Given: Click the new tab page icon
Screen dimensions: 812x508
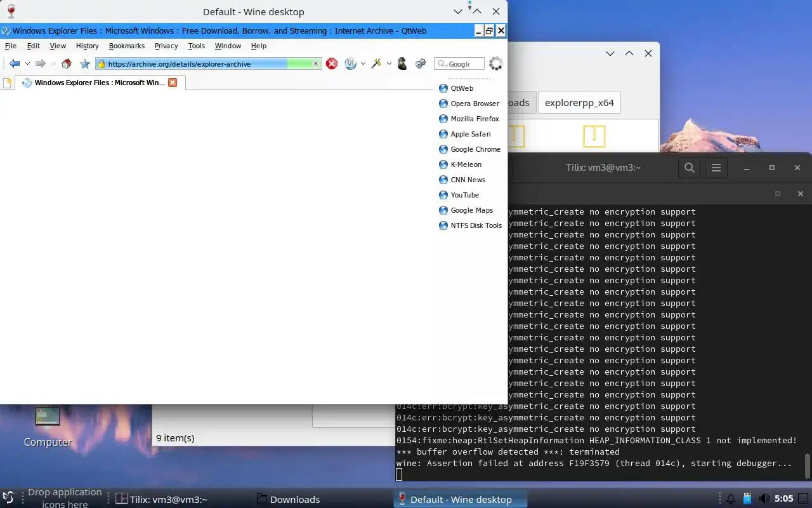Looking at the screenshot, I should pos(7,83).
